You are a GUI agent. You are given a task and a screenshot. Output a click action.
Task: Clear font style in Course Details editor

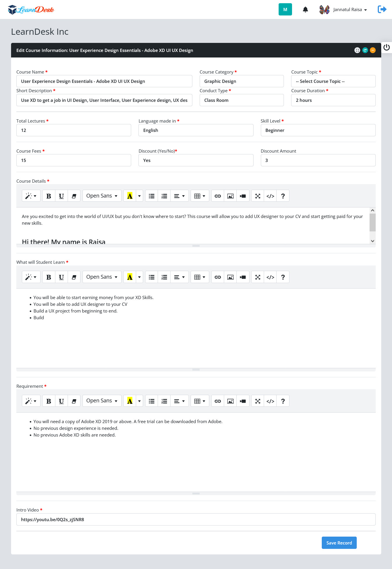(x=74, y=196)
